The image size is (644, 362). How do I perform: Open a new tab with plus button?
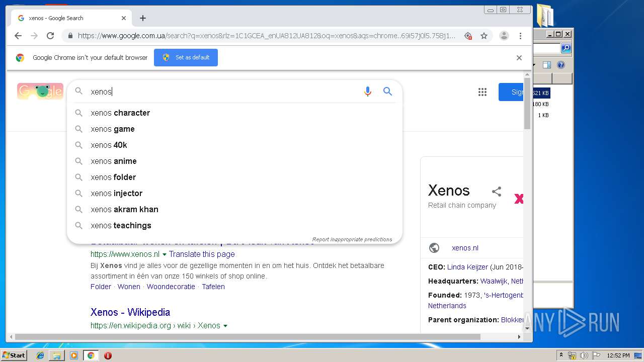143,18
